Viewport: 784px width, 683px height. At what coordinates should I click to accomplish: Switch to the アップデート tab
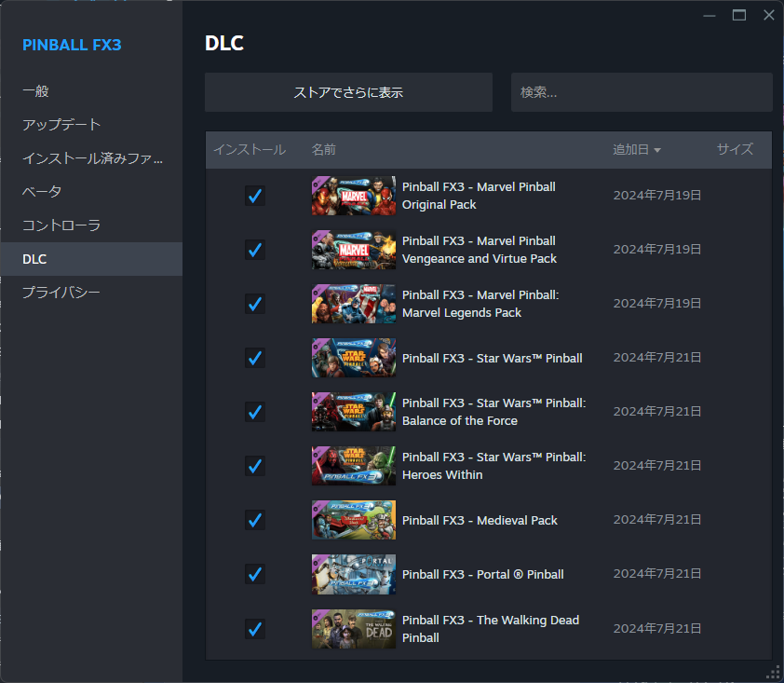point(61,125)
